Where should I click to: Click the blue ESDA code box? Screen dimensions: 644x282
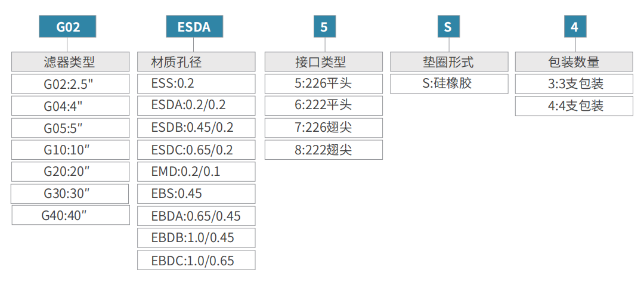coord(194,27)
